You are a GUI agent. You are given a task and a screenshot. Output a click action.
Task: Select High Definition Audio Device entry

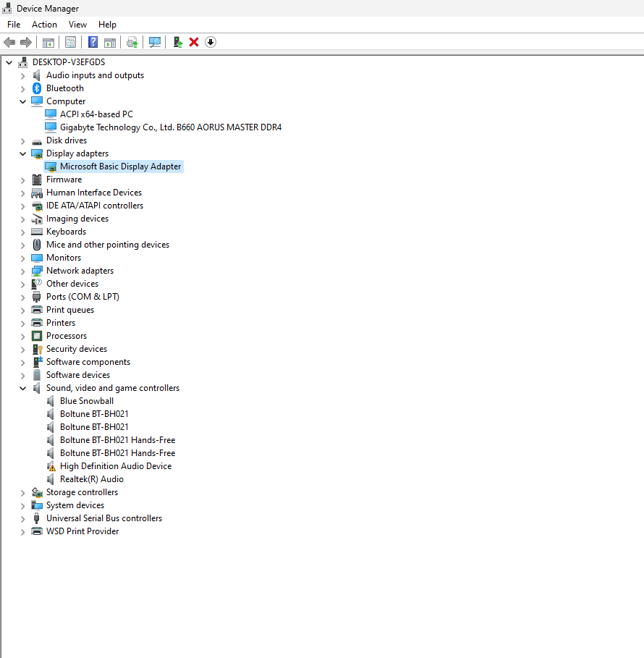pyautogui.click(x=116, y=466)
